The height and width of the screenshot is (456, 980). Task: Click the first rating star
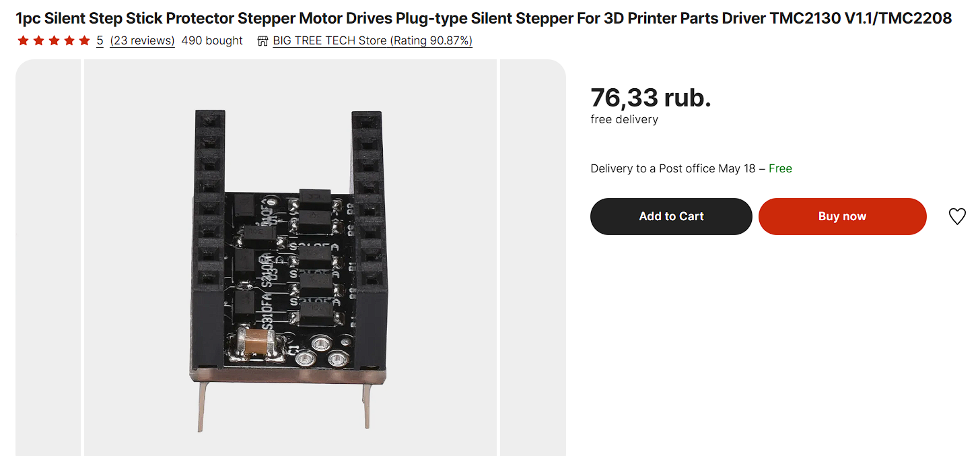(x=23, y=41)
